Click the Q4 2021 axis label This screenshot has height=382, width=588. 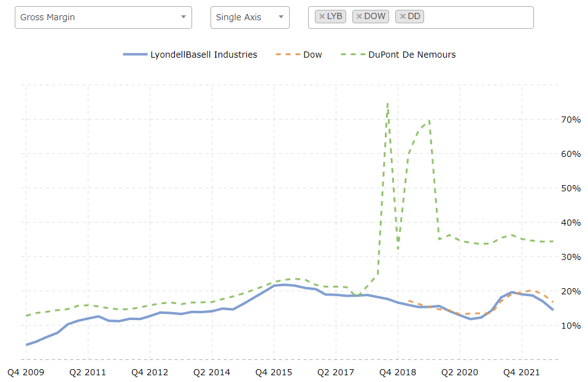tap(522, 372)
